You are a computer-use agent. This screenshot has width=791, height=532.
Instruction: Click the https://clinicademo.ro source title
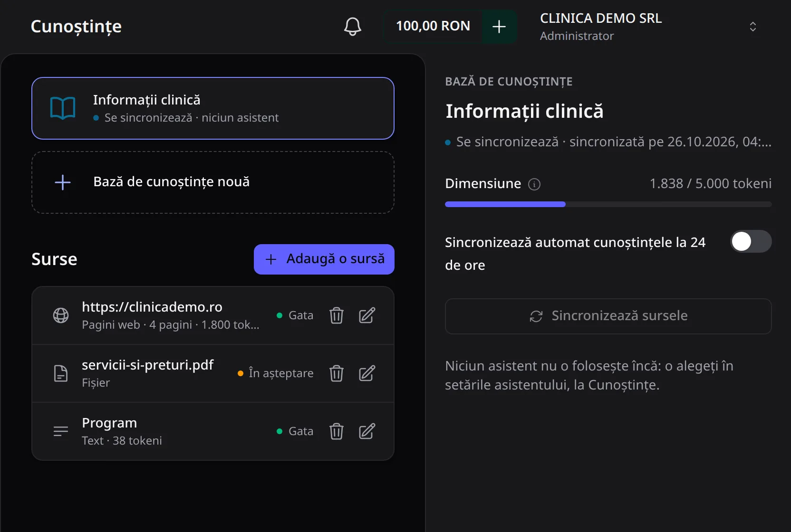pyautogui.click(x=152, y=307)
